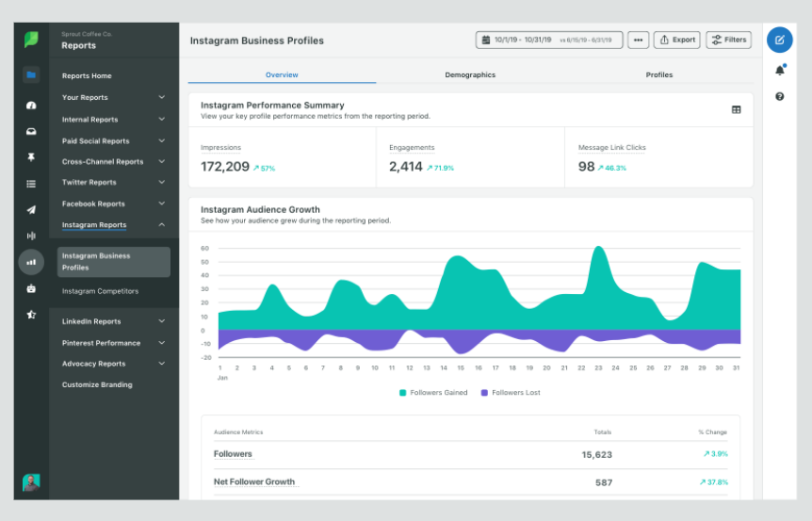Toggle Followers Lost legend series
The image size is (812, 521).
[x=511, y=393]
